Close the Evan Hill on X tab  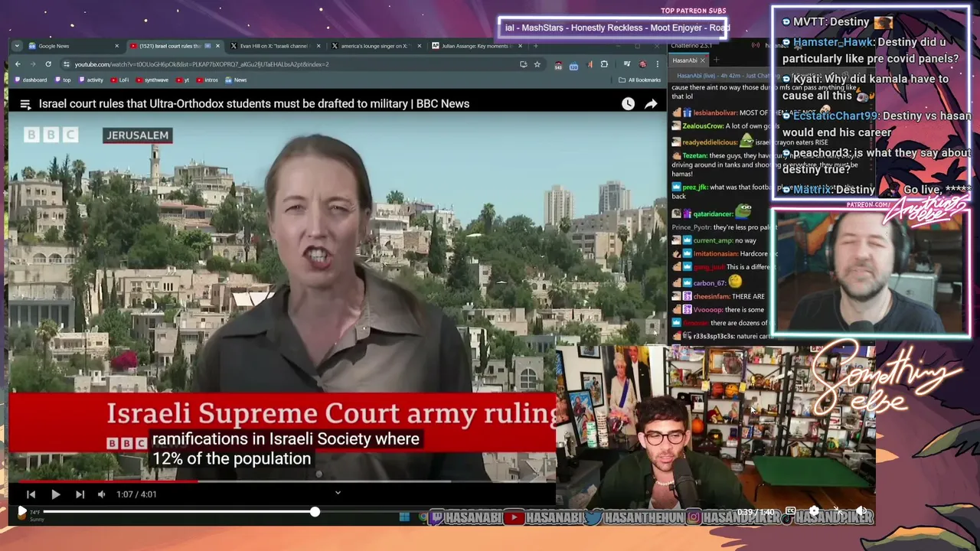[x=318, y=46]
